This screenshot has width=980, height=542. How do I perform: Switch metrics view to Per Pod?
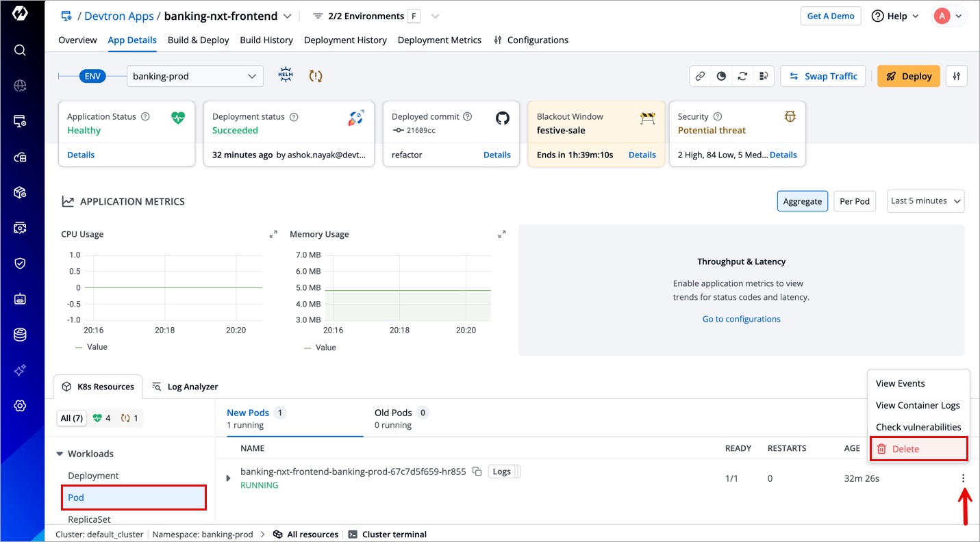(x=854, y=201)
